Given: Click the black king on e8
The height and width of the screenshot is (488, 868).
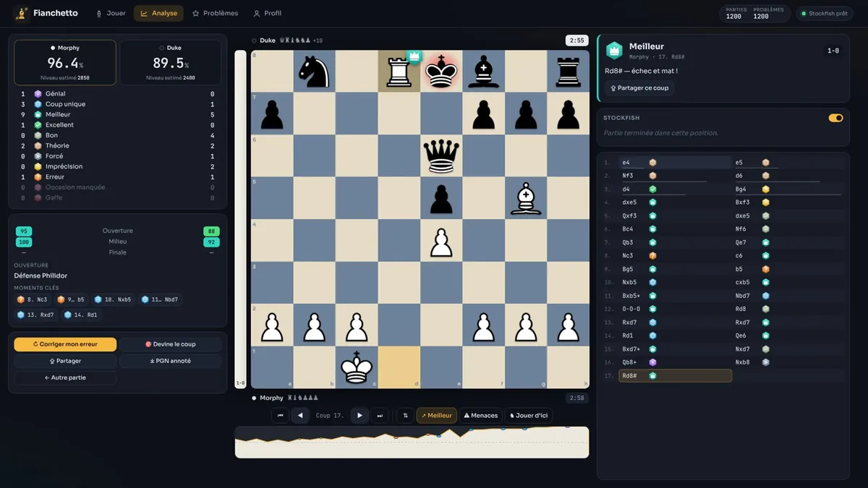Looking at the screenshot, I should click(x=441, y=71).
